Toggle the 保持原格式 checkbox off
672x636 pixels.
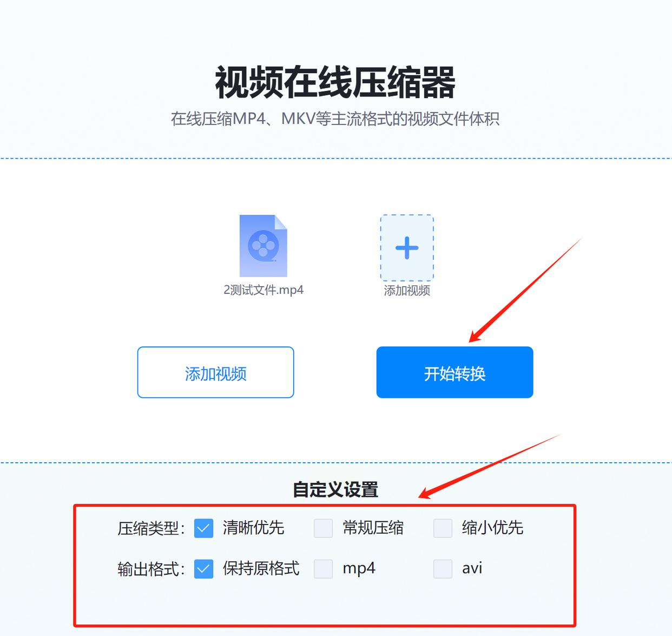[x=203, y=569]
